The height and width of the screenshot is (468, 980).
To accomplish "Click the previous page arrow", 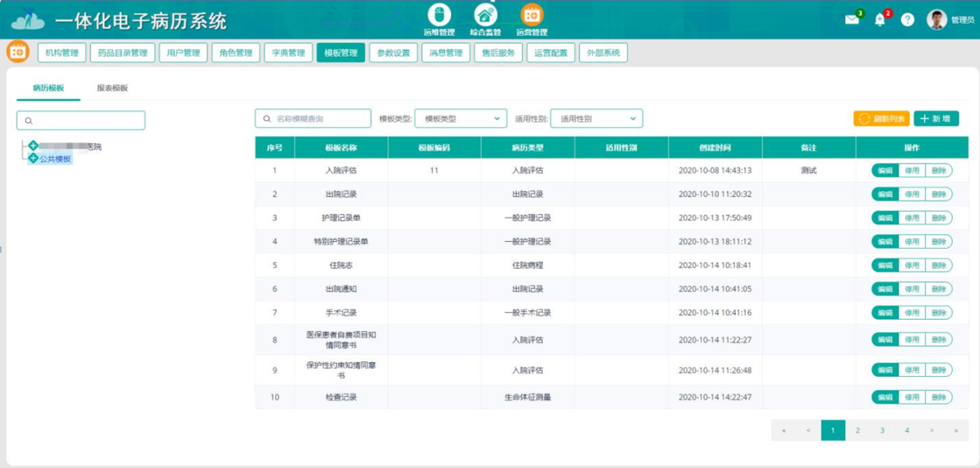I will (x=808, y=431).
